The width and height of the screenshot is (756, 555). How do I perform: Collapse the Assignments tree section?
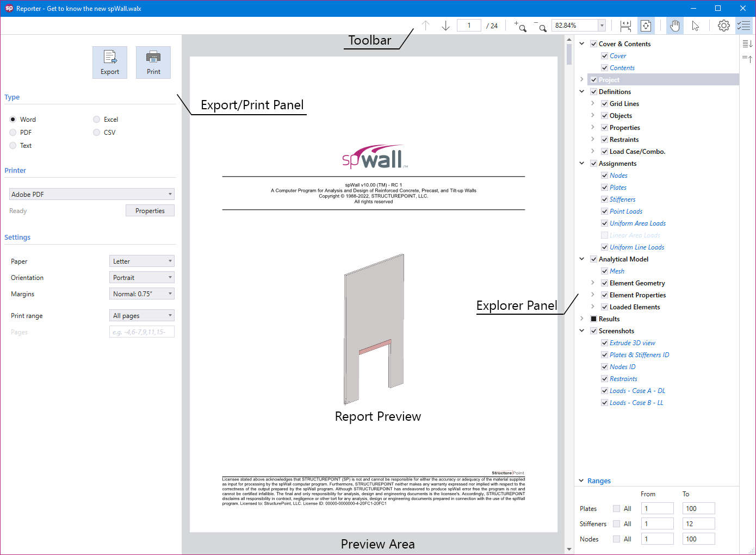click(x=582, y=163)
